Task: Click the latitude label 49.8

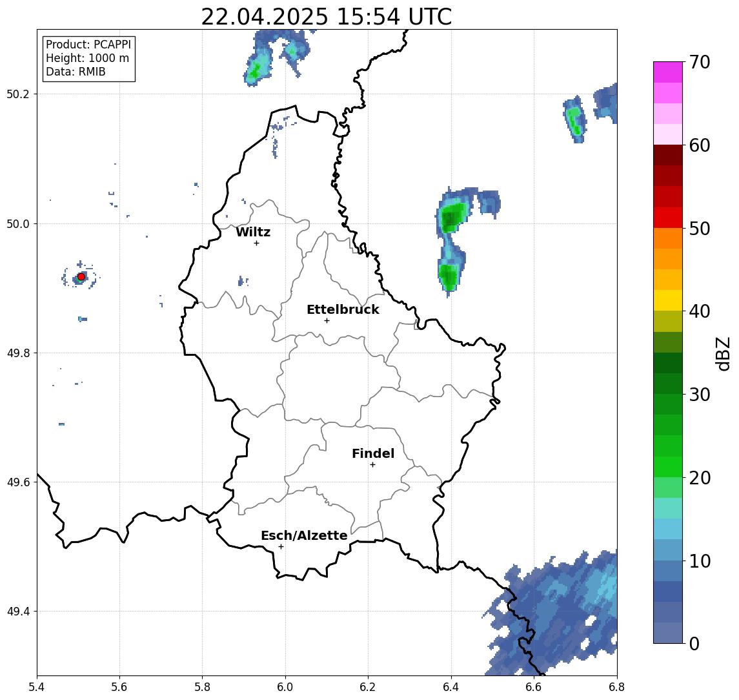Action: (x=18, y=353)
